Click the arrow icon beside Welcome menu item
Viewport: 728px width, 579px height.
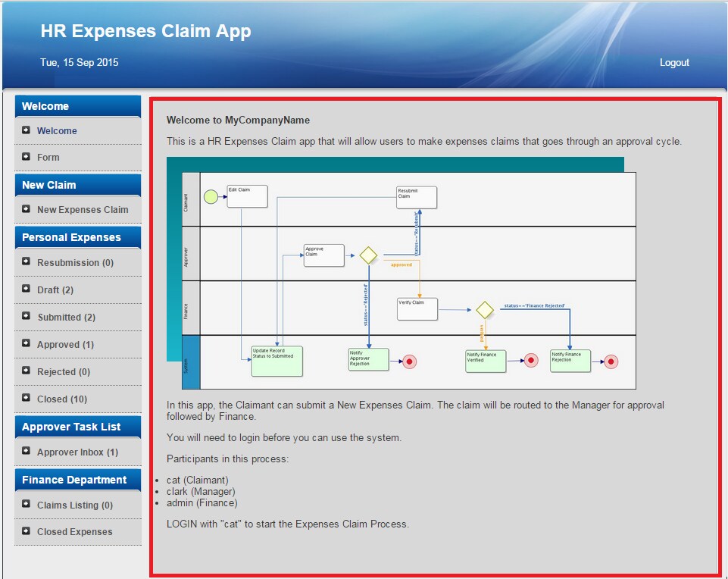click(26, 130)
